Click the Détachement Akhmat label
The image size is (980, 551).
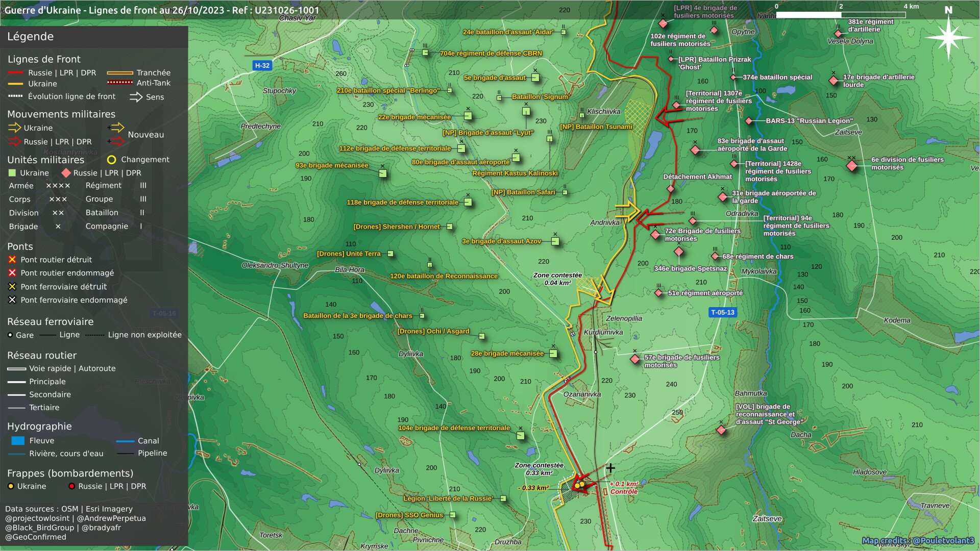click(x=697, y=177)
